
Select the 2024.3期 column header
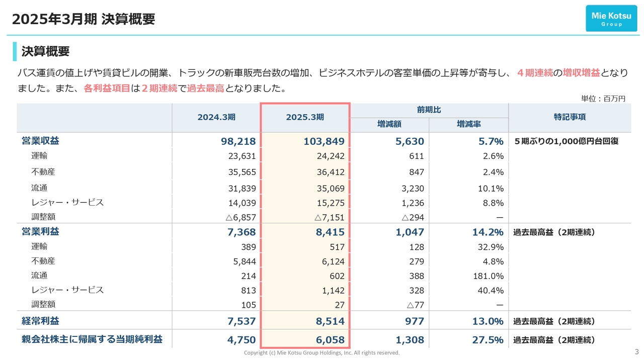pyautogui.click(x=217, y=118)
